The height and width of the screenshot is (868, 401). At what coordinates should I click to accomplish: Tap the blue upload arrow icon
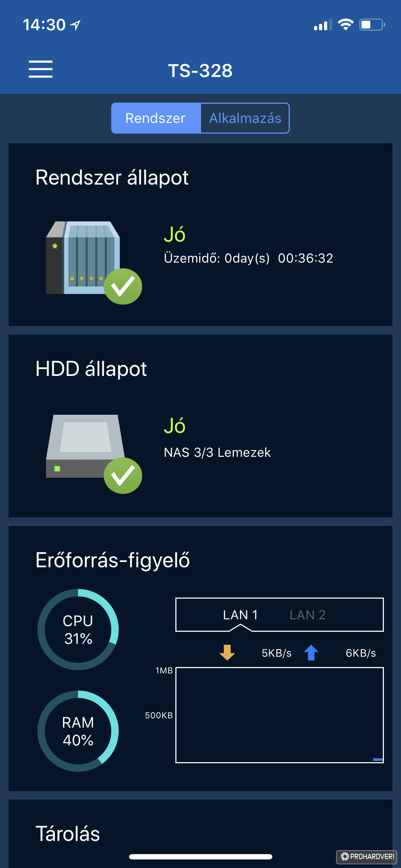(x=311, y=652)
